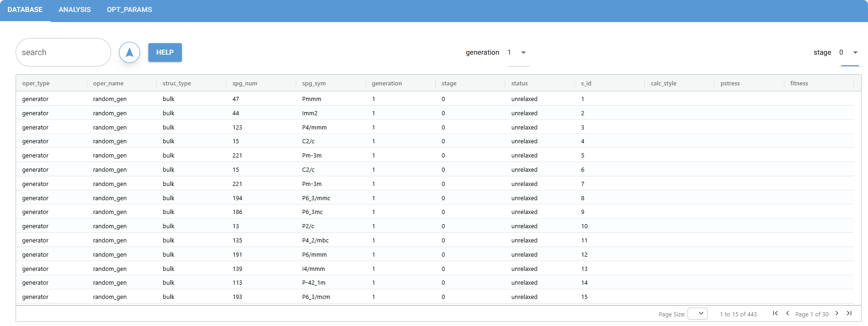Select s_id cell 11
Viewport: 868px width, 326px height.
tap(610, 240)
